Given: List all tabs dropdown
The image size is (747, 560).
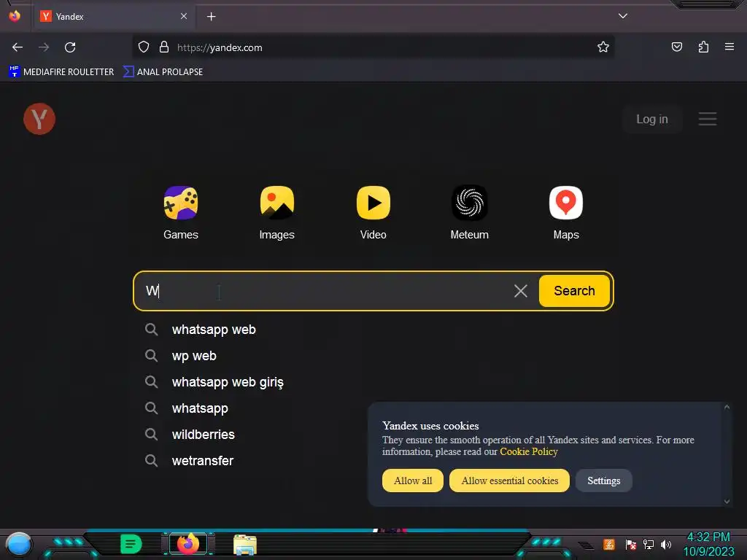Looking at the screenshot, I should (623, 16).
